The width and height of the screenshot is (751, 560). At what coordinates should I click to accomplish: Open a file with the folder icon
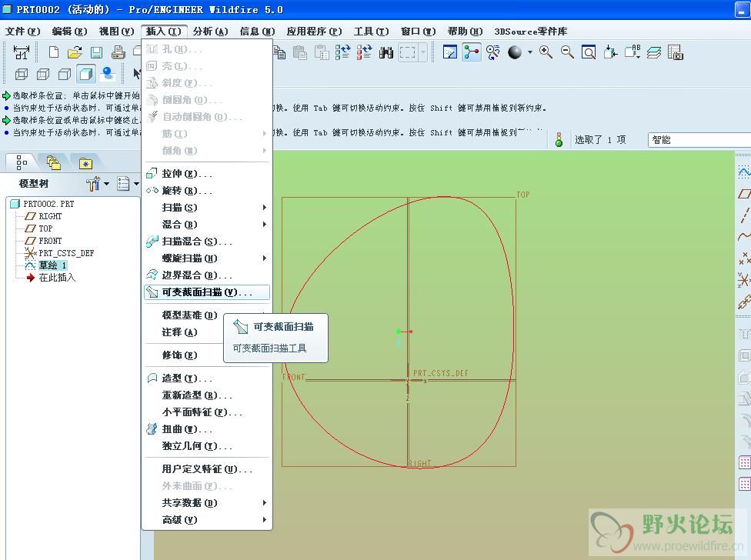[75, 52]
